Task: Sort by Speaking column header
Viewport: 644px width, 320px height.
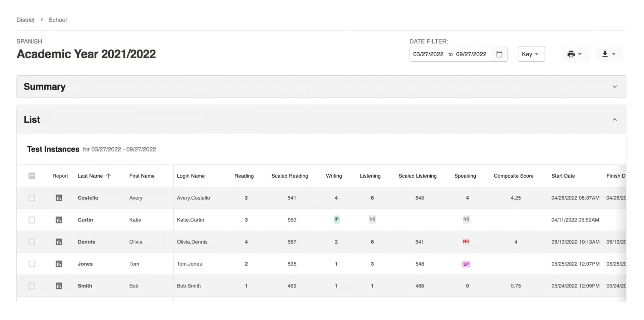Action: click(x=465, y=176)
